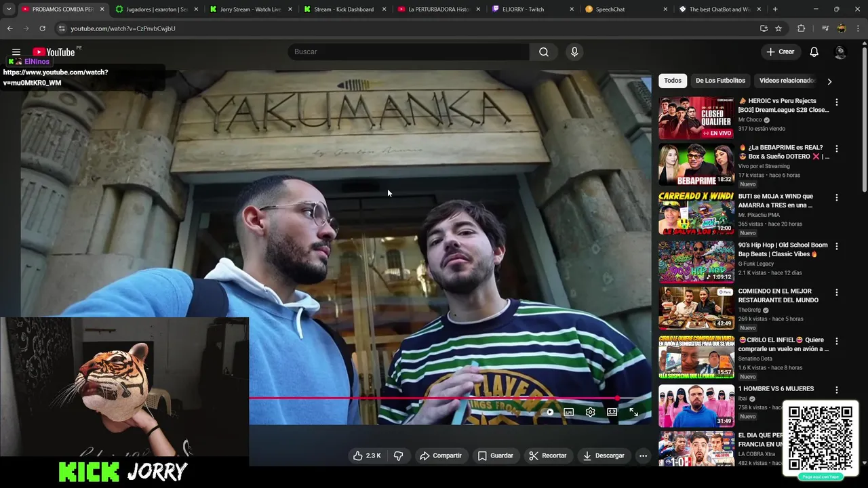Save video with Guardar button
Viewport: 868px width, 488px height.
coord(496,455)
